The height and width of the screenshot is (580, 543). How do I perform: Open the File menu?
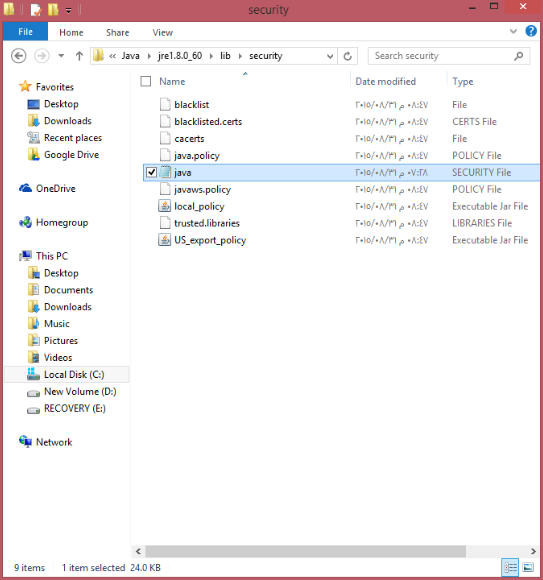coord(26,32)
